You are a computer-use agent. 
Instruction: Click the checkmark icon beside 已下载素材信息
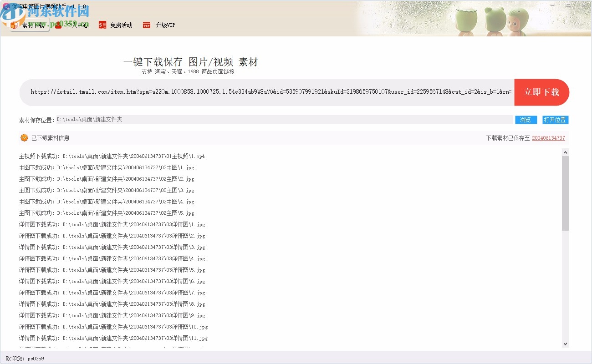pos(24,138)
